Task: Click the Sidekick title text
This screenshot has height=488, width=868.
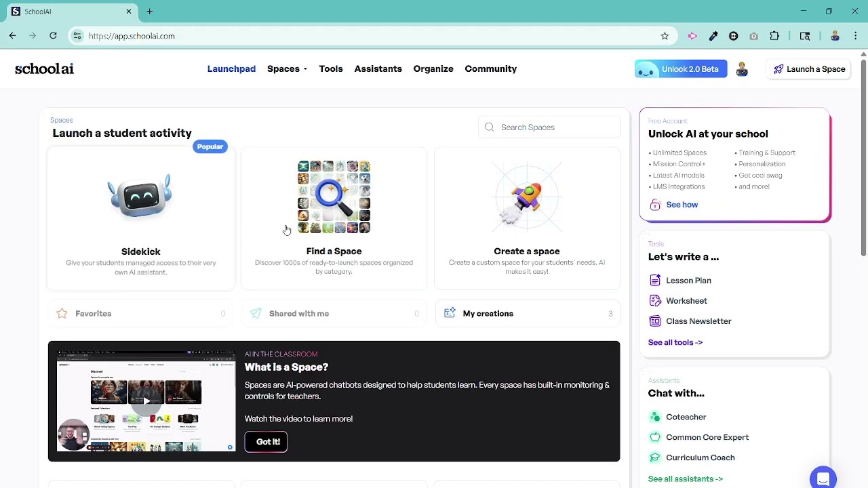Action: coord(141,251)
